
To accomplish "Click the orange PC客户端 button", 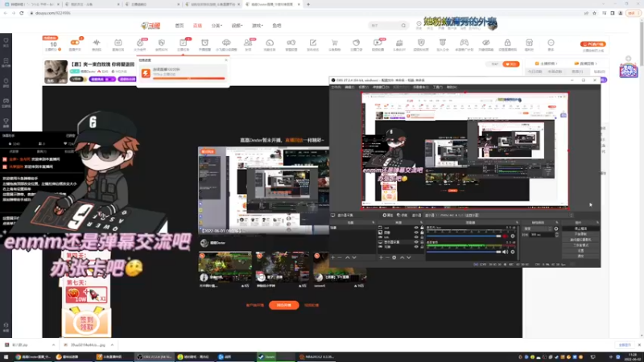I will (593, 44).
